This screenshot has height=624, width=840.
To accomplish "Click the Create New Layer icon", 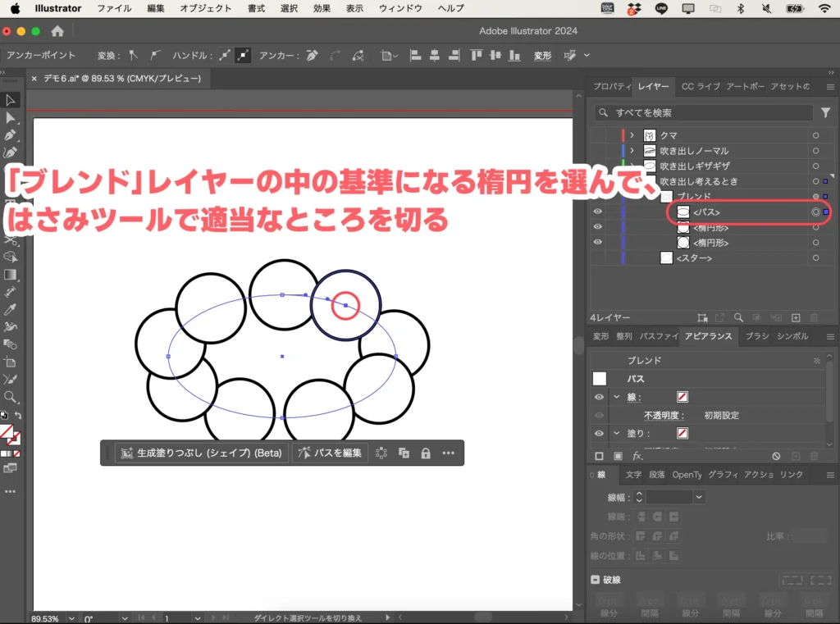I will tap(796, 317).
